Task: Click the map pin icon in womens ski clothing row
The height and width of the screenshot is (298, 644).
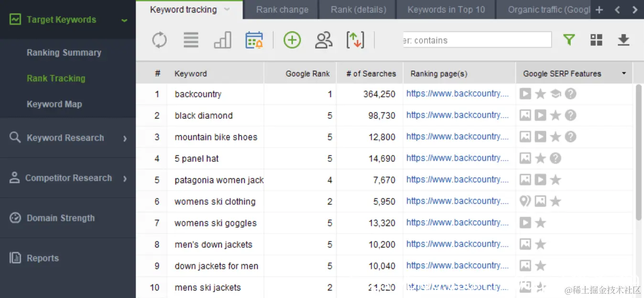Action: coord(525,201)
